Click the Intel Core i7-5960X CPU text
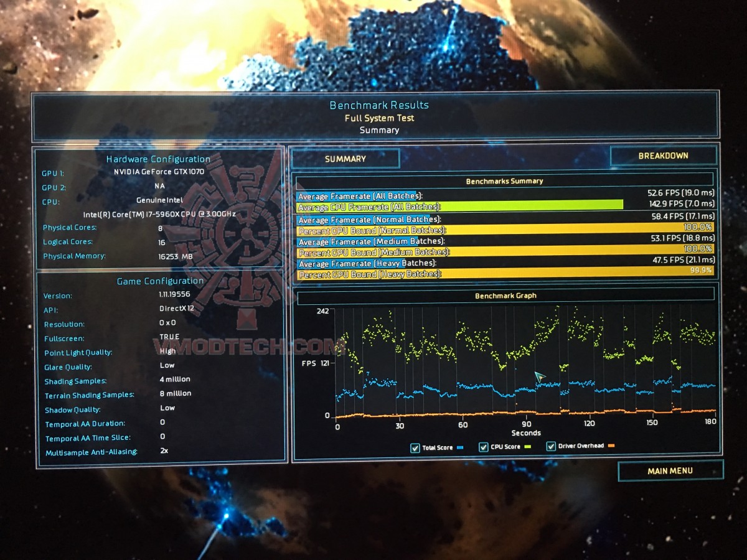Viewport: 747px width, 560px height. point(159,214)
